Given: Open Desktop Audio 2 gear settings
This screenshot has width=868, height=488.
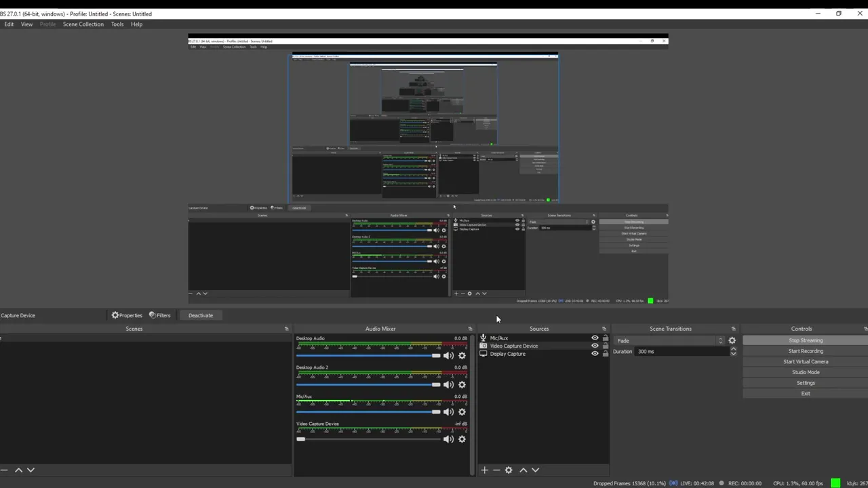Looking at the screenshot, I should (x=462, y=385).
